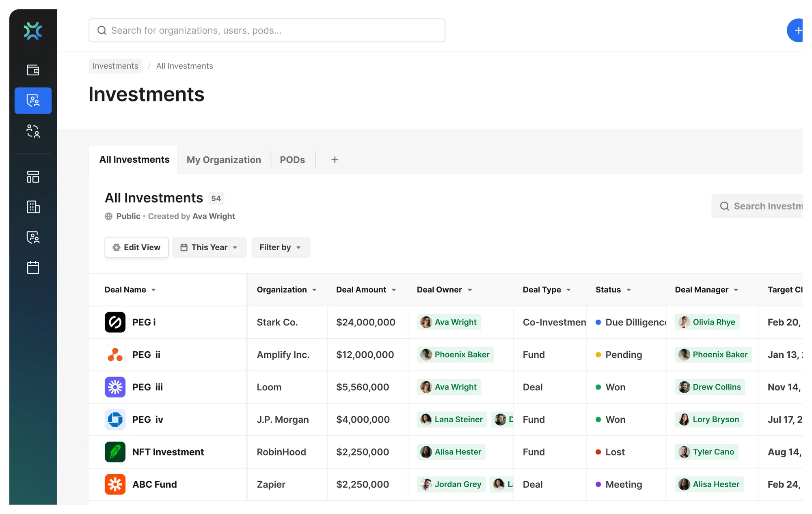Click the All Investments breadcrumb
Viewport: 812px width, 514px height.
184,66
